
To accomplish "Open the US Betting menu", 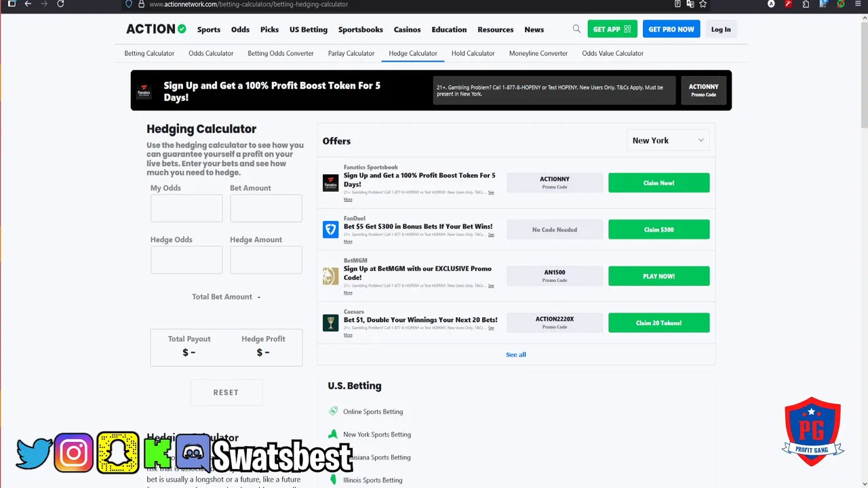I will [309, 30].
